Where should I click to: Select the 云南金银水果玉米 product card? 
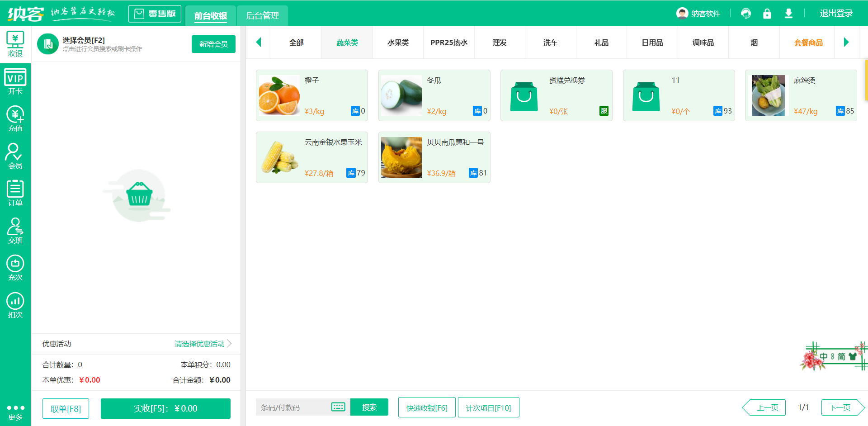tap(312, 157)
